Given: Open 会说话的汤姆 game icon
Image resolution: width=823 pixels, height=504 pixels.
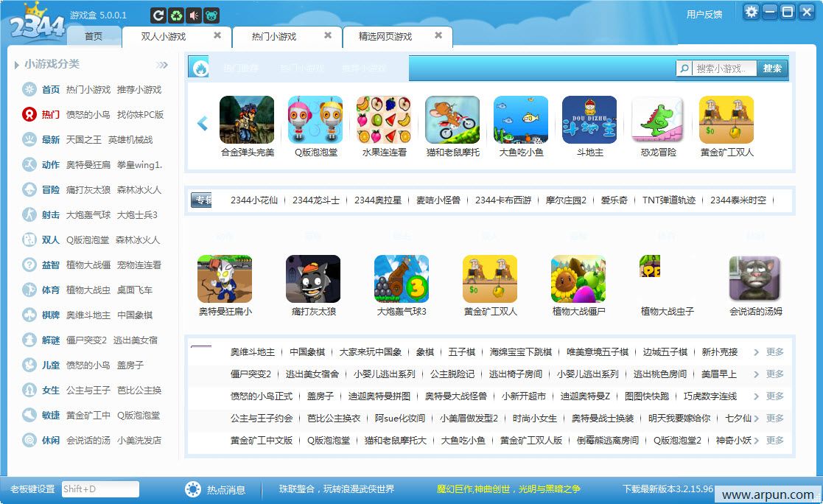Looking at the screenshot, I should click(x=755, y=279).
